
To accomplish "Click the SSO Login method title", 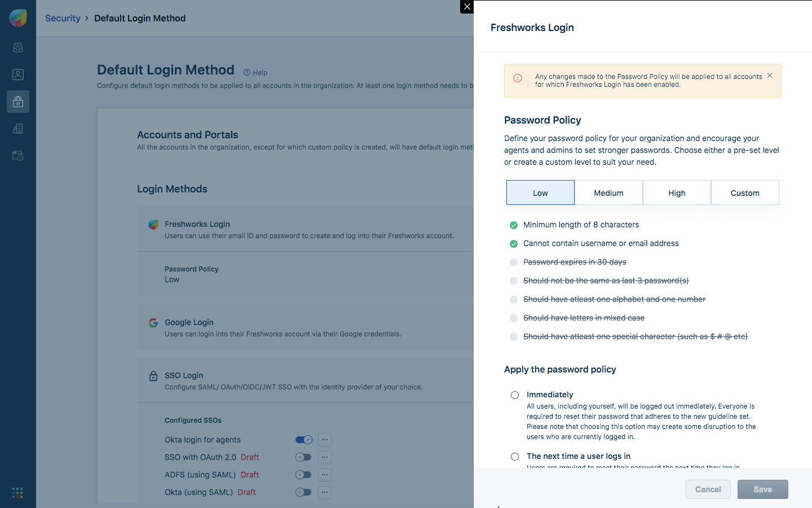I will [x=184, y=375].
